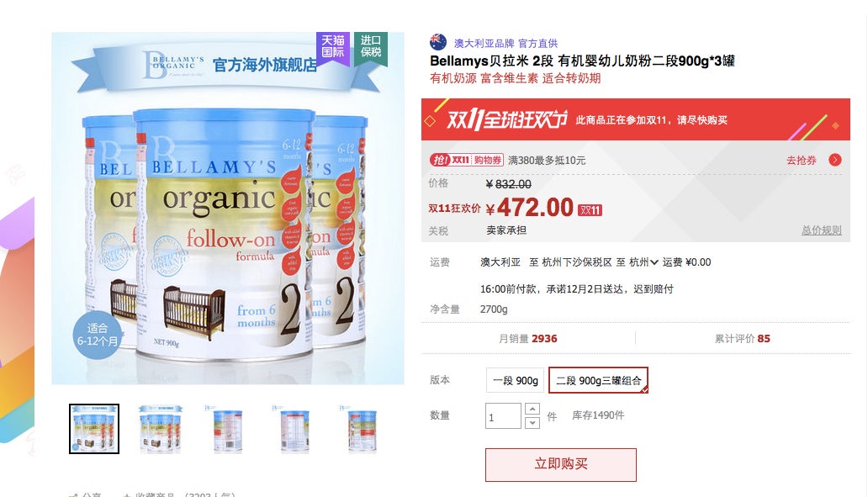Screen dimensions: 868x497
Task: Select the 二段 900g三罐组合 version option
Action: (x=598, y=381)
